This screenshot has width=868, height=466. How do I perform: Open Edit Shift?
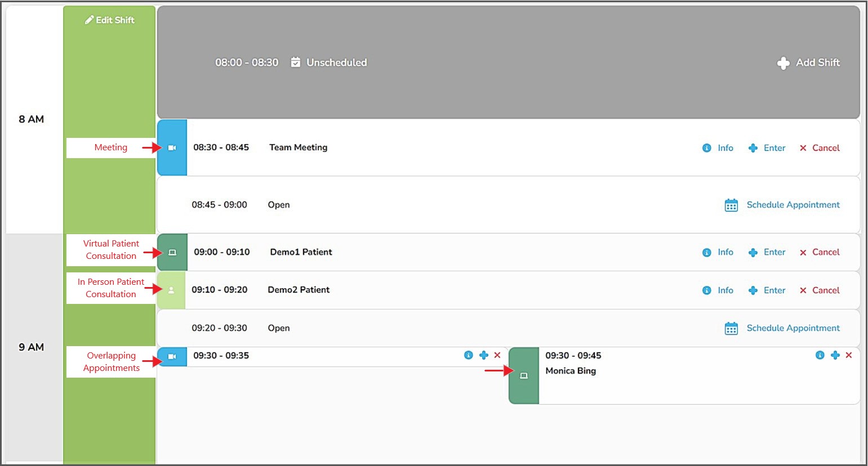[110, 20]
